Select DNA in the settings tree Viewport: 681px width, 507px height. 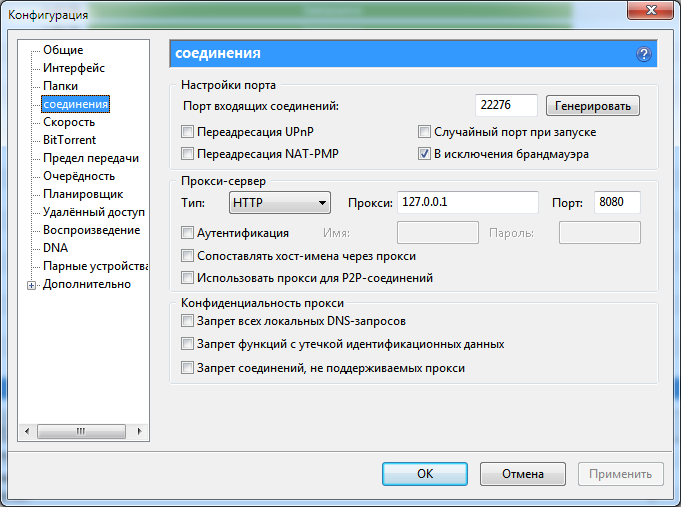click(55, 248)
